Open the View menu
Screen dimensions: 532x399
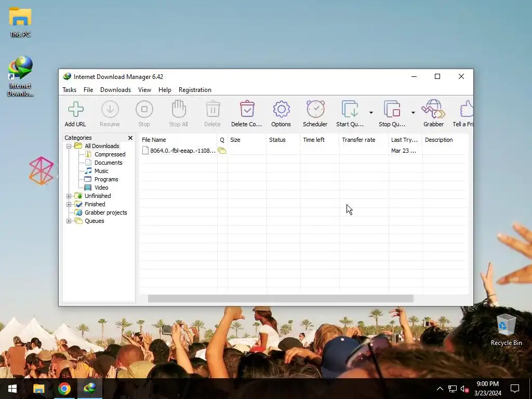coord(144,90)
